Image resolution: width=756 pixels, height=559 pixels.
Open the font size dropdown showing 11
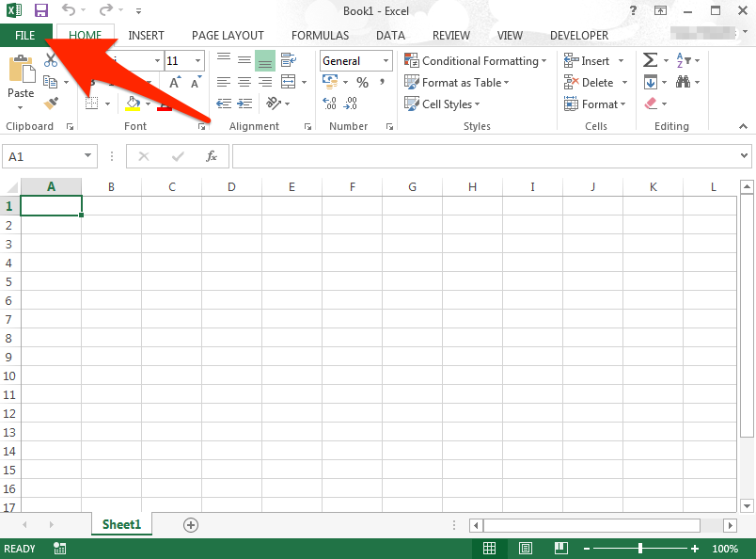tap(198, 60)
